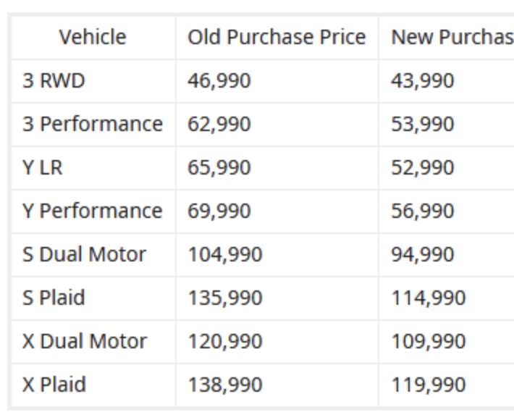This screenshot has width=514, height=420.
Task: Select the 3 RWD vehicle cell
Action: coord(54,80)
